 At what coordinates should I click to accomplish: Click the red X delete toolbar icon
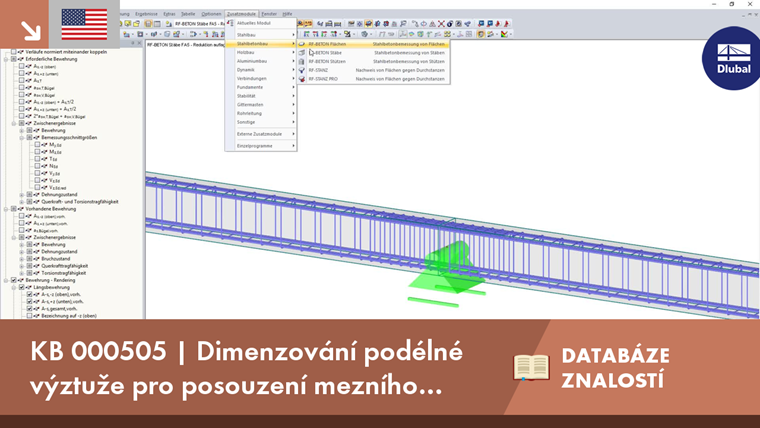click(441, 23)
